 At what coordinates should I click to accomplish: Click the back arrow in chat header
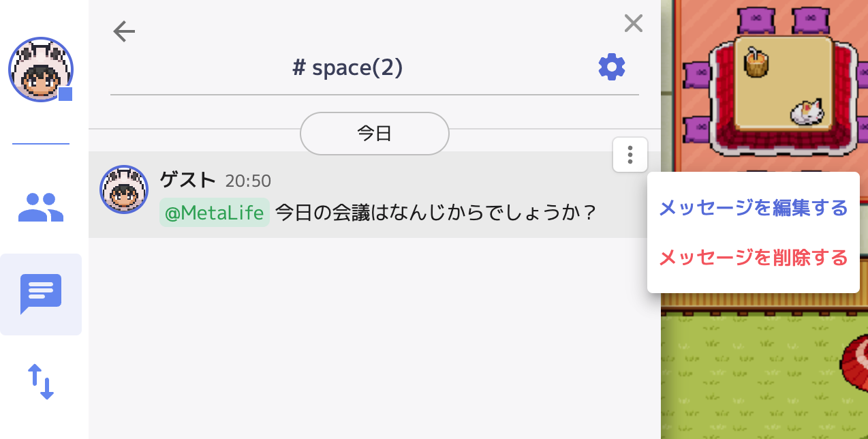124,31
